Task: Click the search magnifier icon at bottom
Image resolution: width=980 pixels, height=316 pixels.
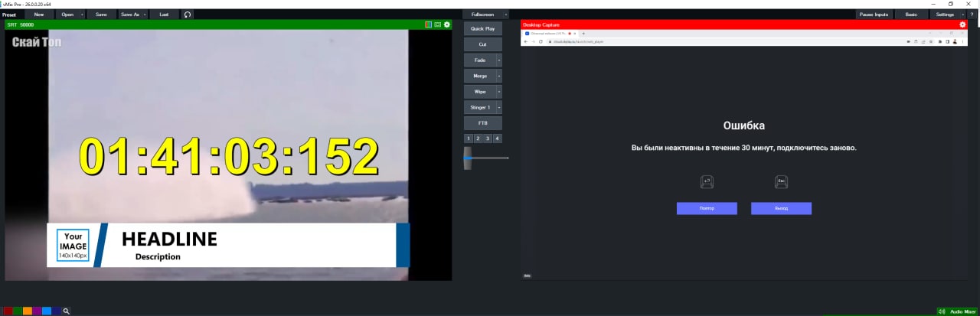Action: pos(67,311)
